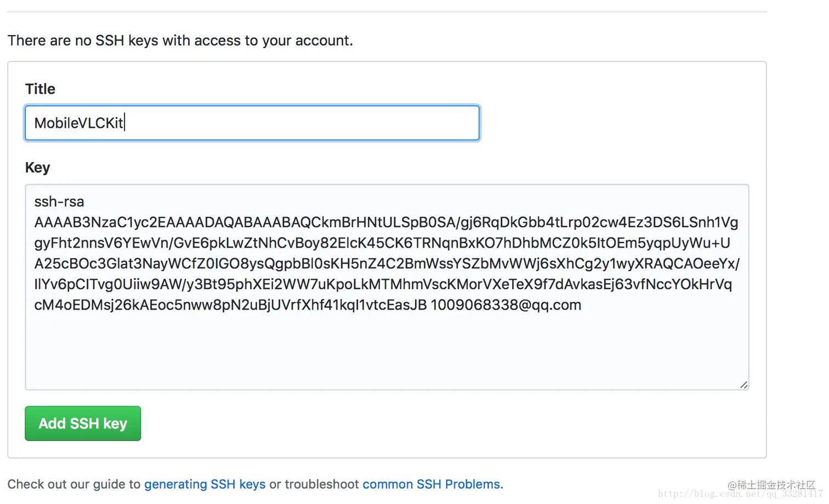
Task: Click key line starting with IlYv6pCITvg0
Action: pyautogui.click(x=383, y=284)
